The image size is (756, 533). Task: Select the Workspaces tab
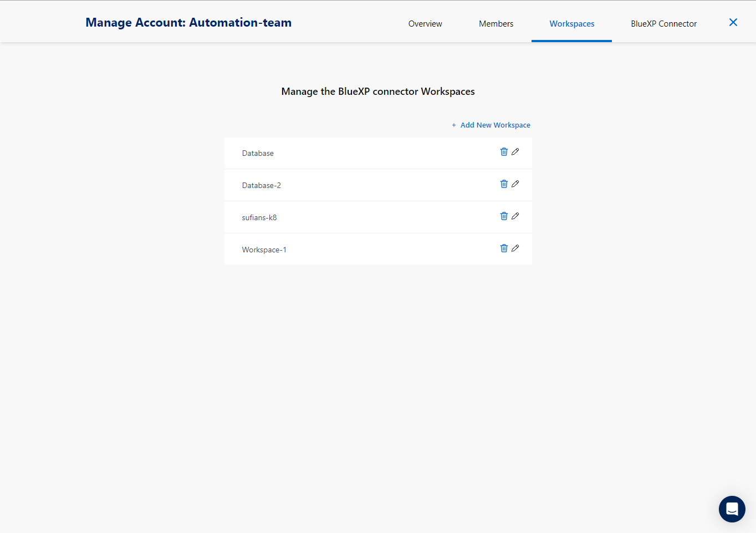pos(571,24)
